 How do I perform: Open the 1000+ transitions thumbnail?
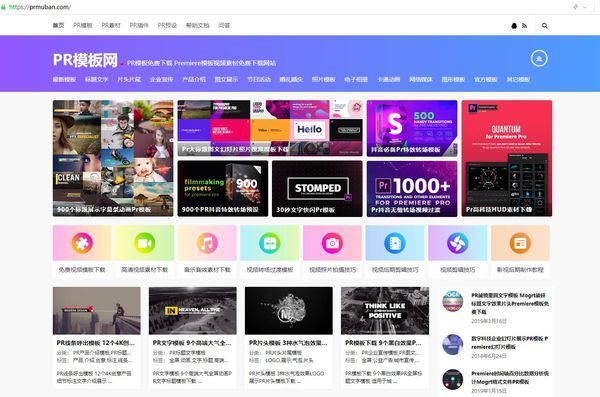412,189
